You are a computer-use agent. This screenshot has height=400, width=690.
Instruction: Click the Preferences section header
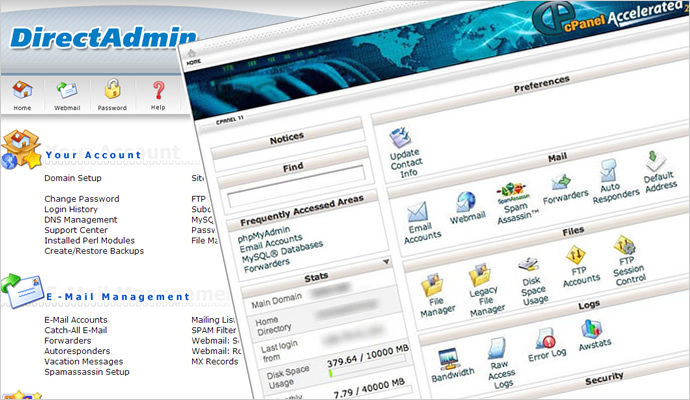coord(542,83)
